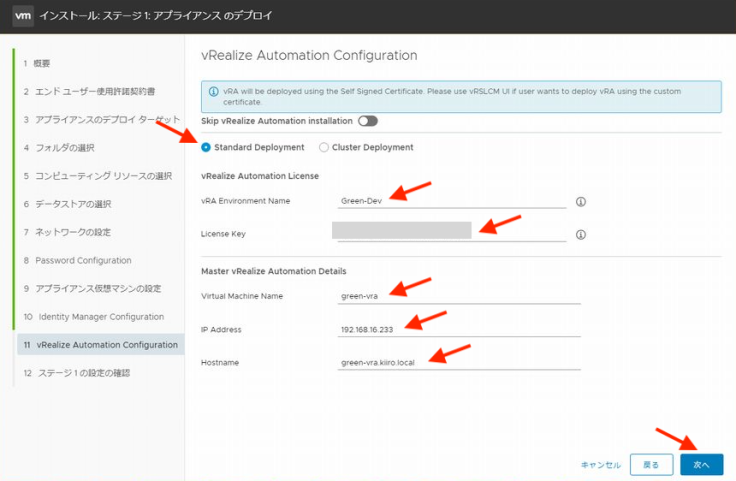
Task: Open step 5 コンピューティング リソースの選択
Action: 98,176
